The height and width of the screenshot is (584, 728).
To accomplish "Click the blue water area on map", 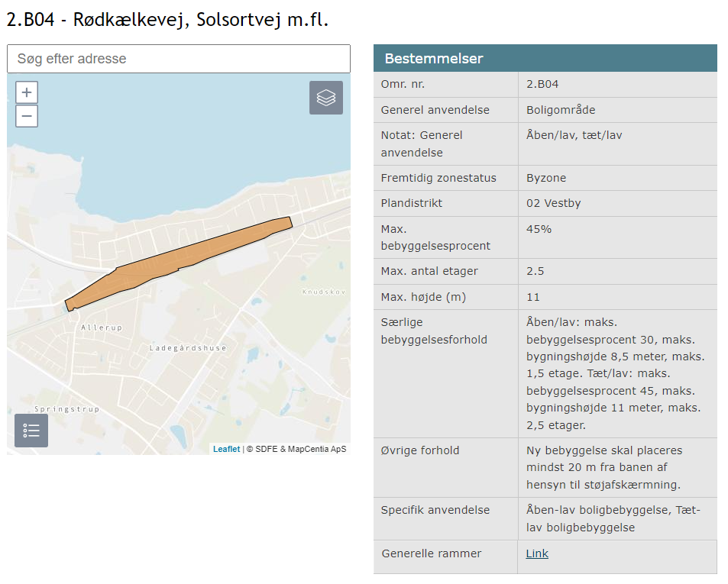I will pos(191,130).
